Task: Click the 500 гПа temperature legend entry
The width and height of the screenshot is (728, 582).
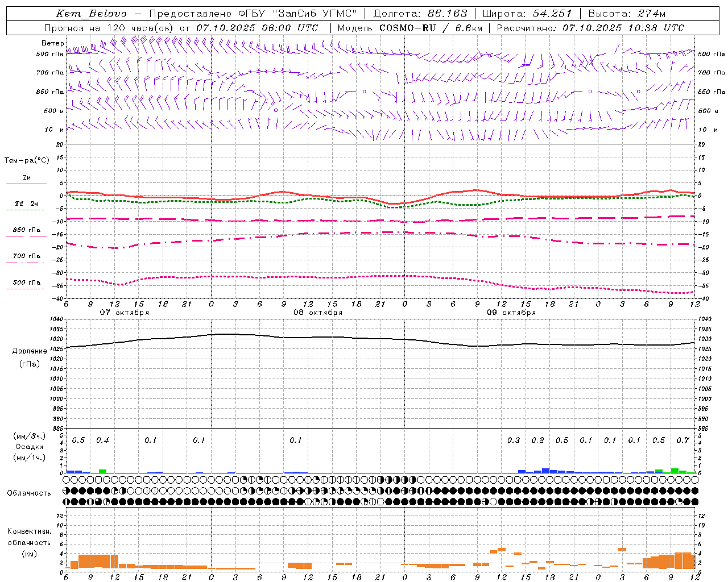Action: click(26, 282)
